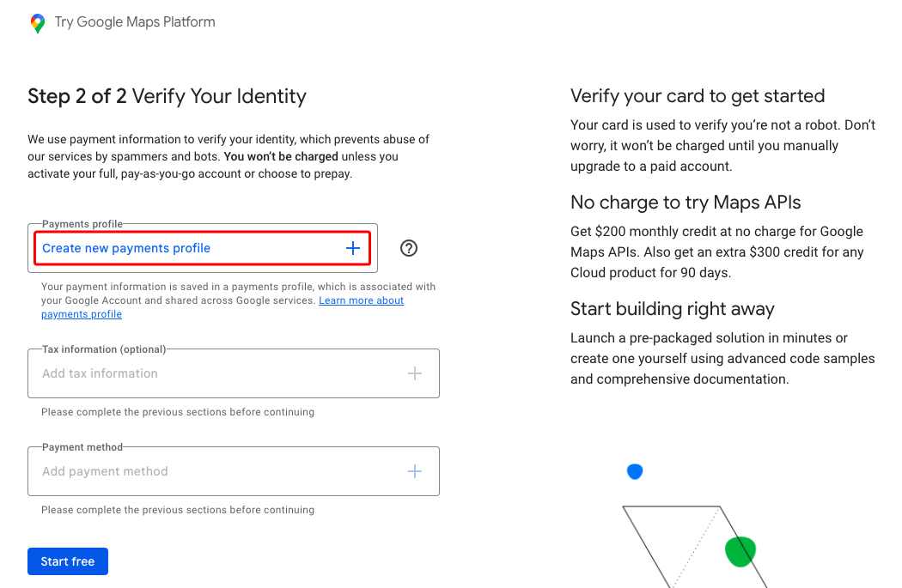Click the blue dot in the illustration

point(635,471)
